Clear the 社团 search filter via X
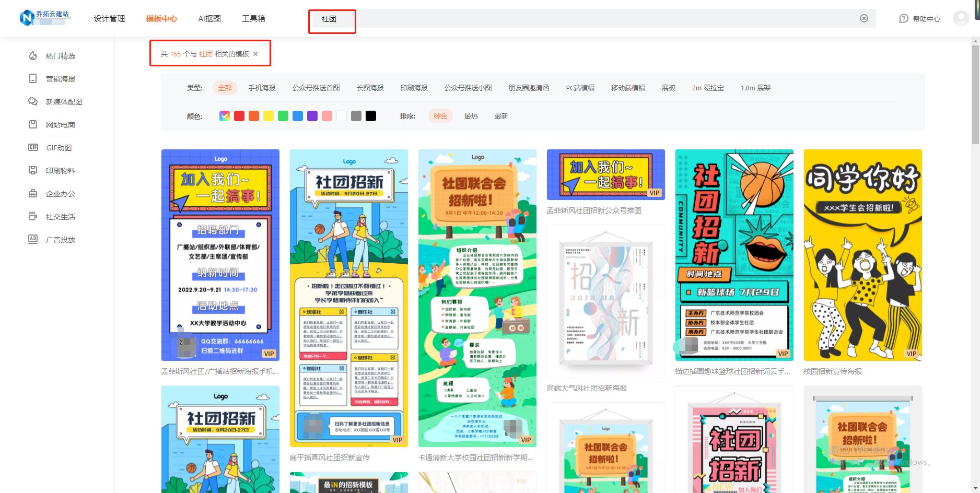This screenshot has width=980, height=493. (255, 54)
